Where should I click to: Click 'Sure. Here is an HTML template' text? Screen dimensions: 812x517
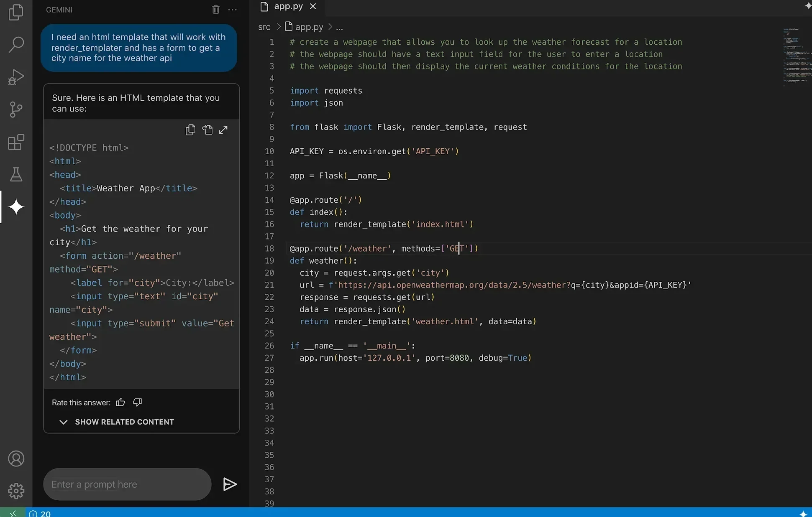pyautogui.click(x=136, y=103)
